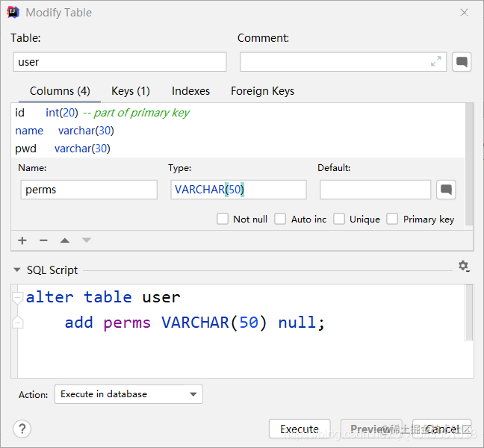
Task: Click the help question mark icon
Action: 22,429
